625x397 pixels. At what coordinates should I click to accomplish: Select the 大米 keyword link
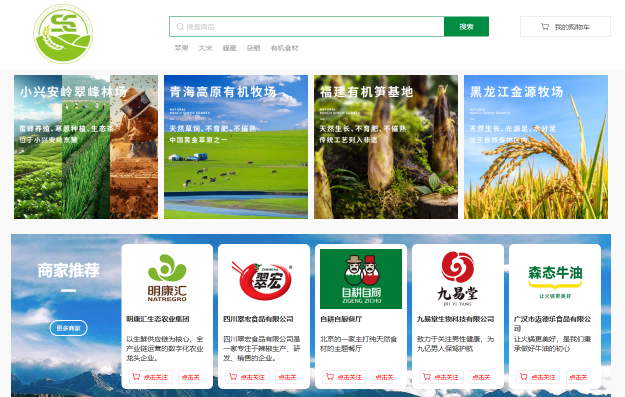[205, 48]
